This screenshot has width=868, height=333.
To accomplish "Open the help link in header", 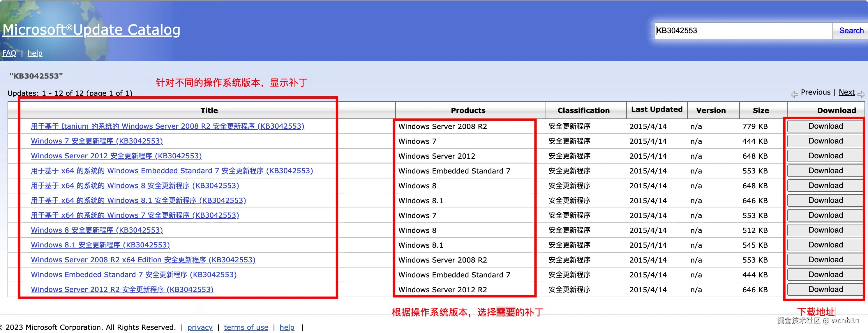I will 35,53.
